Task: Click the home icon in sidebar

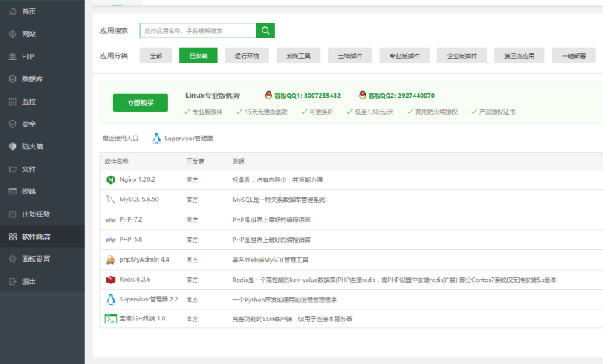Action: [13, 11]
